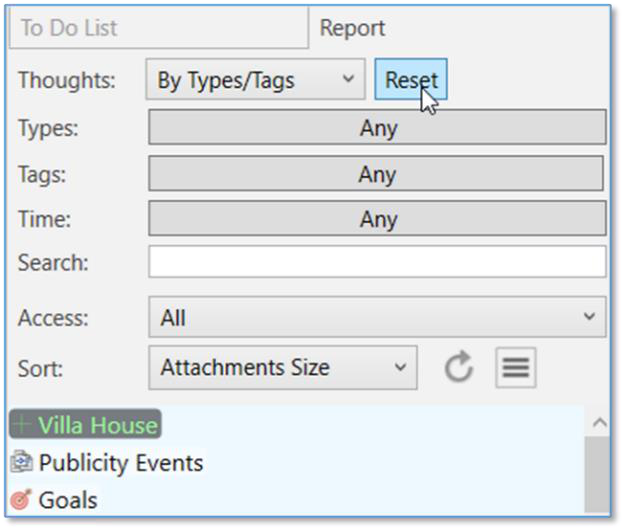624x530 pixels.
Task: Open the Thoughts 'By Types/Tags' dropdown
Action: [x=255, y=81]
